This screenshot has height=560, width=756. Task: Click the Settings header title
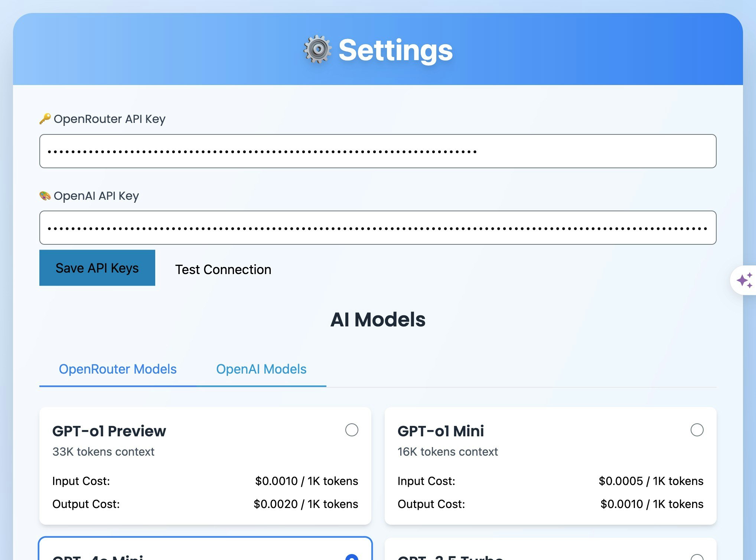click(395, 50)
